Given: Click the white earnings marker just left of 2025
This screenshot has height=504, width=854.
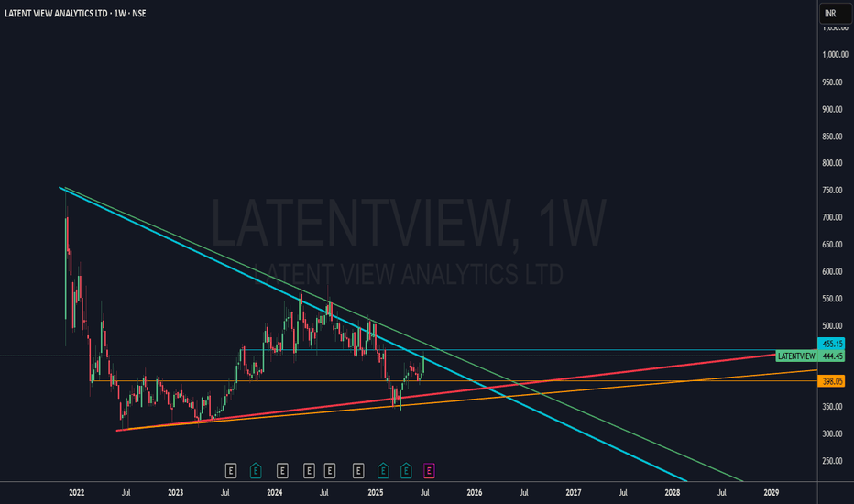Looking at the screenshot, I should pyautogui.click(x=358, y=470).
